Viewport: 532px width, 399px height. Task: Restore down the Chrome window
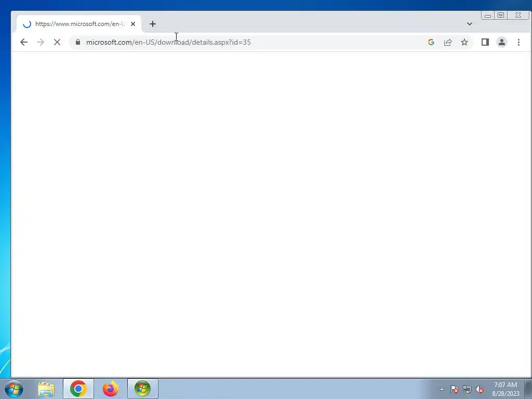(501, 15)
